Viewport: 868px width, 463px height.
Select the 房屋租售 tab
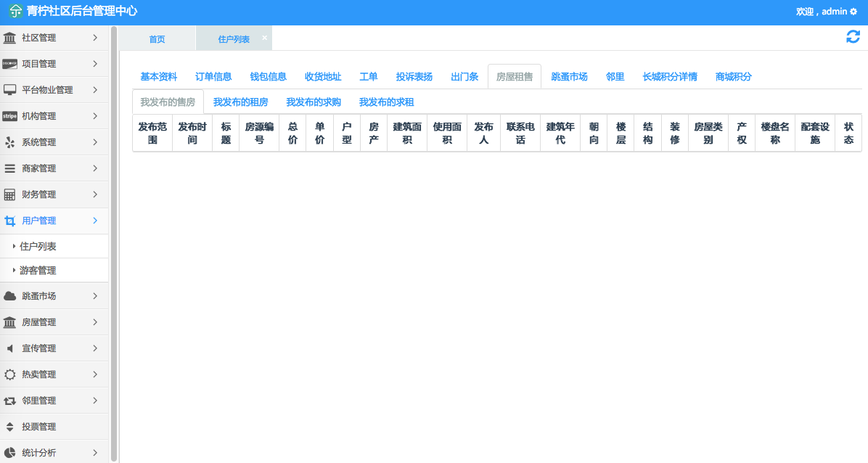[515, 76]
